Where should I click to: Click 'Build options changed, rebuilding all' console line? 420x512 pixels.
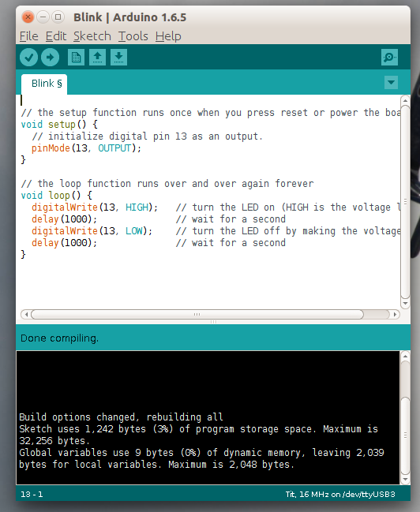(x=121, y=417)
